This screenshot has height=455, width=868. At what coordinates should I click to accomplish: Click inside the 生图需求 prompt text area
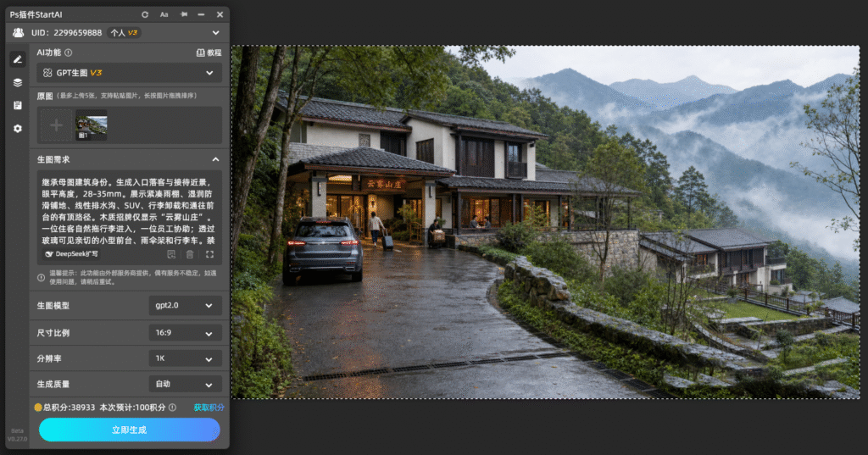pos(129,211)
